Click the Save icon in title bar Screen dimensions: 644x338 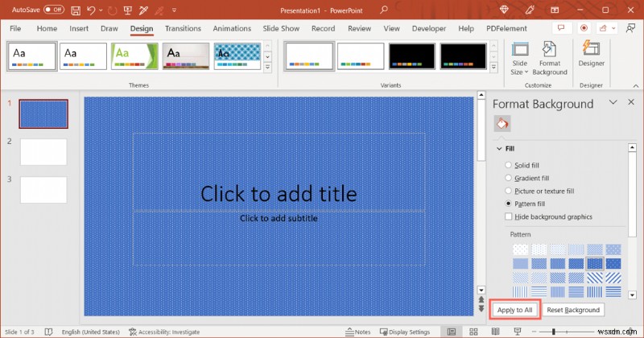[76, 10]
